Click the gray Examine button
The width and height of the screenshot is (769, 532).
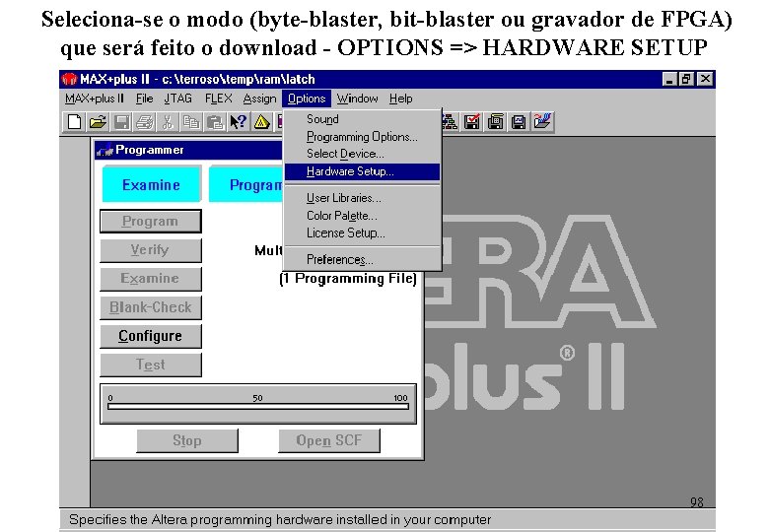(151, 279)
